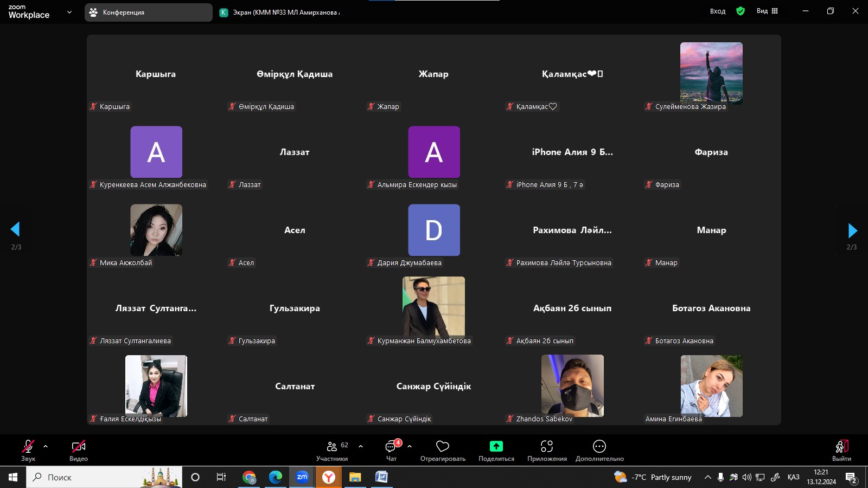Open the Chat panel

[x=391, y=447]
